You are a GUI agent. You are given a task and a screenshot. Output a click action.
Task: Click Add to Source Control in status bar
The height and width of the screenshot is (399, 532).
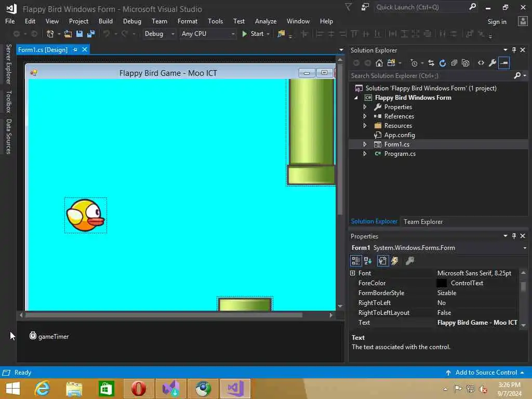[x=486, y=373]
